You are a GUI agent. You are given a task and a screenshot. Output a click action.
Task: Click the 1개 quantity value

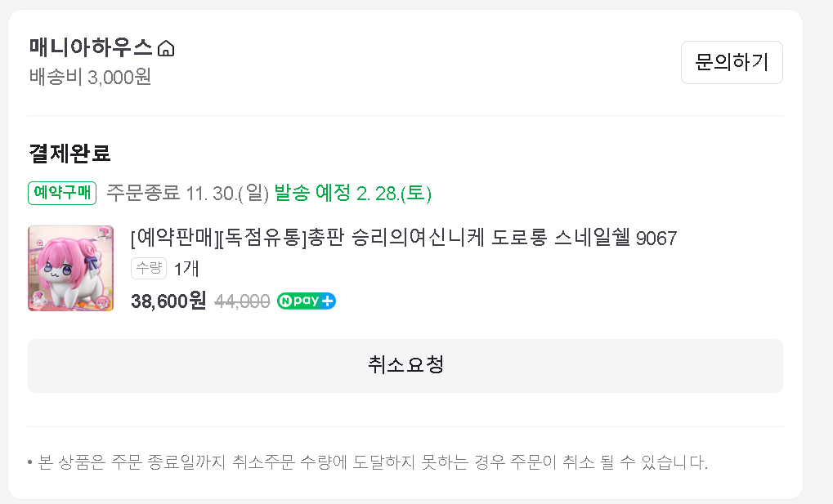pyautogui.click(x=186, y=268)
